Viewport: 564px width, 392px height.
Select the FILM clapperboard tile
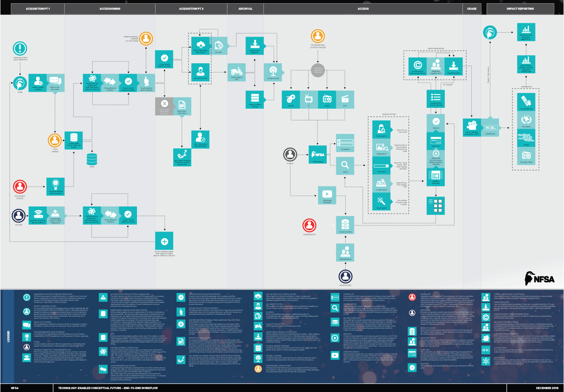coord(345,99)
